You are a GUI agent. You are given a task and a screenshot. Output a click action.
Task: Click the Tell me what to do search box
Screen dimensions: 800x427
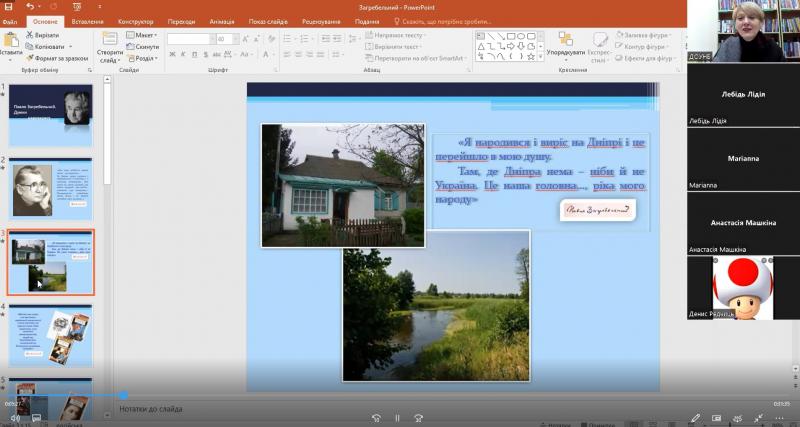443,22
